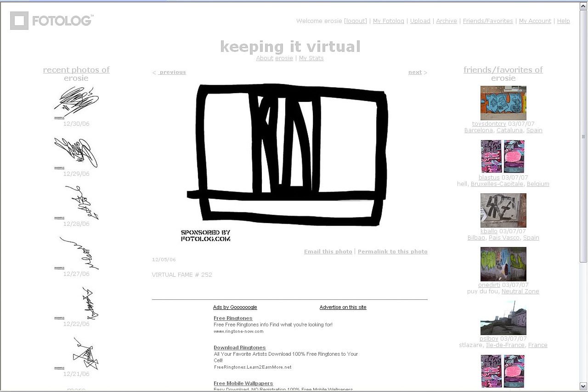The image size is (588, 392).
Task: Open pslboy's friend photo thumbnail
Action: (x=503, y=318)
